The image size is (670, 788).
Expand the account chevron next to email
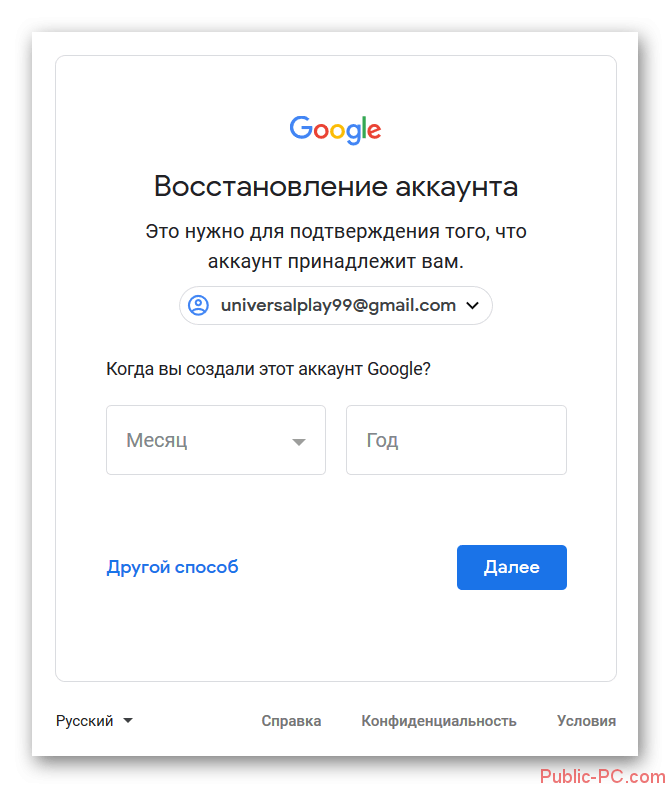(x=472, y=305)
